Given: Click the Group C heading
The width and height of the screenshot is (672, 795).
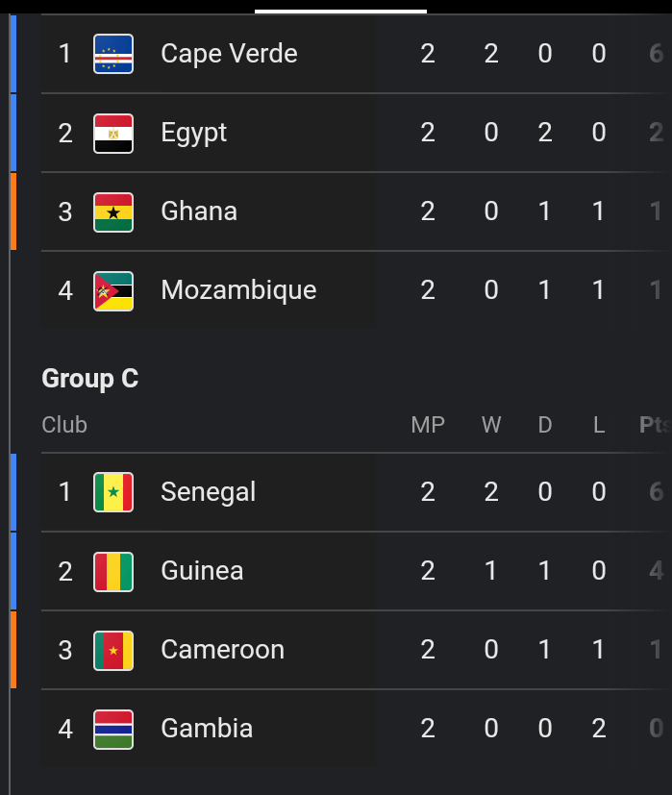Looking at the screenshot, I should click(89, 379).
